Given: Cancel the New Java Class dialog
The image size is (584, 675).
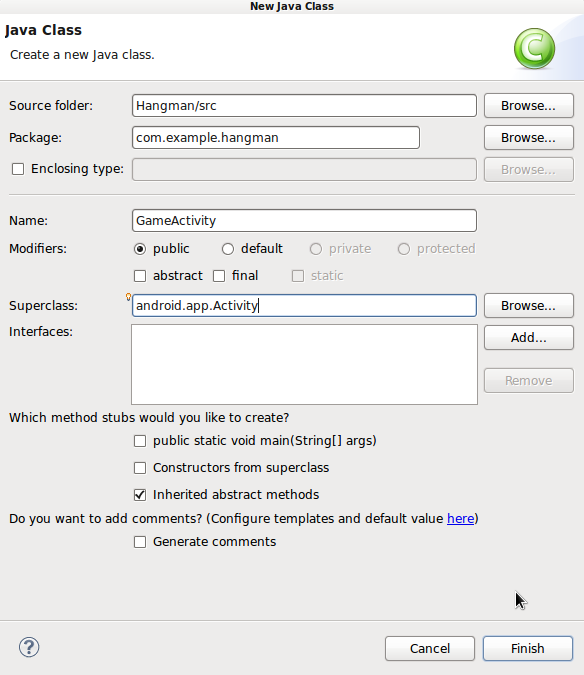Looking at the screenshot, I should 430,648.
